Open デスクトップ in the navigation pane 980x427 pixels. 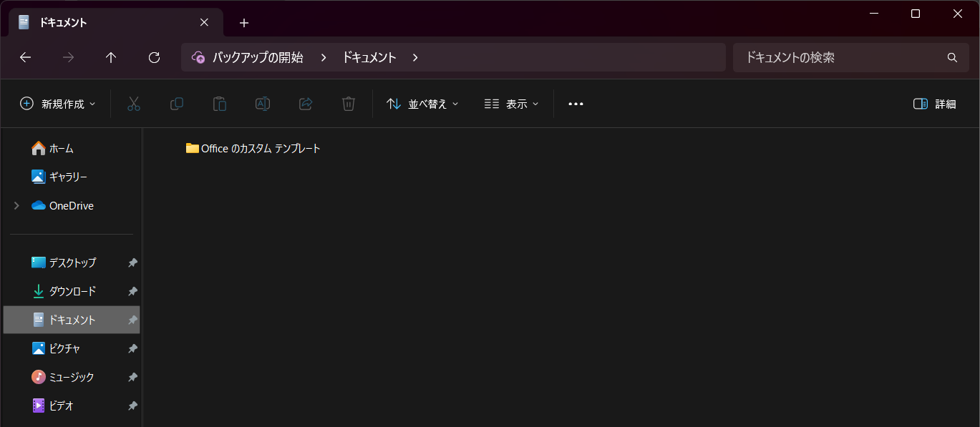[x=72, y=262]
